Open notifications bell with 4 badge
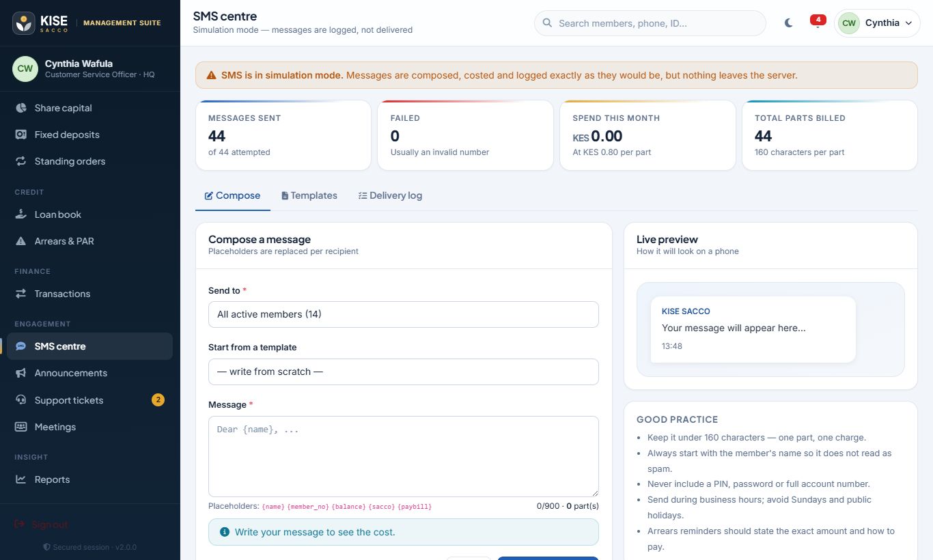Screen dimensions: 933x560 (x=817, y=23)
